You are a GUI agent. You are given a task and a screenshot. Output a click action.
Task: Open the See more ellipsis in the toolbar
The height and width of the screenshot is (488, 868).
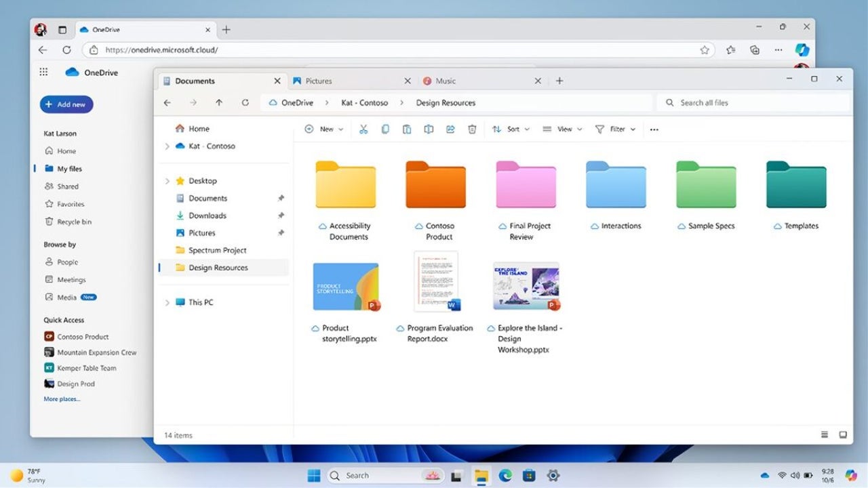click(654, 129)
